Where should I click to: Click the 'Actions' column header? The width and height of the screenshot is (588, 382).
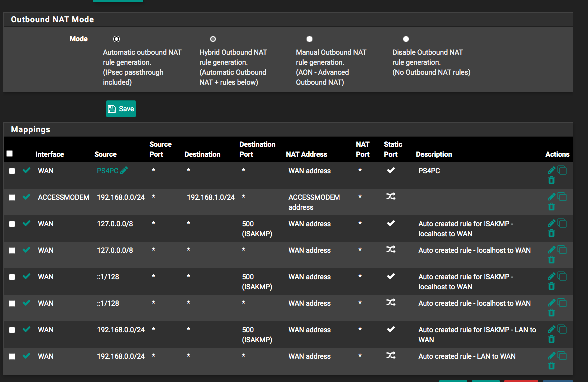point(557,154)
